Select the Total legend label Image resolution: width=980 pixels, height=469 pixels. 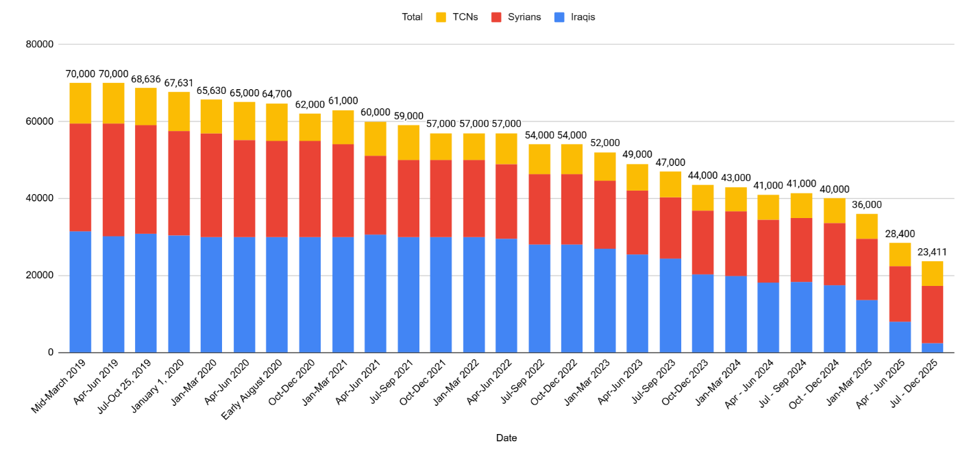412,17
